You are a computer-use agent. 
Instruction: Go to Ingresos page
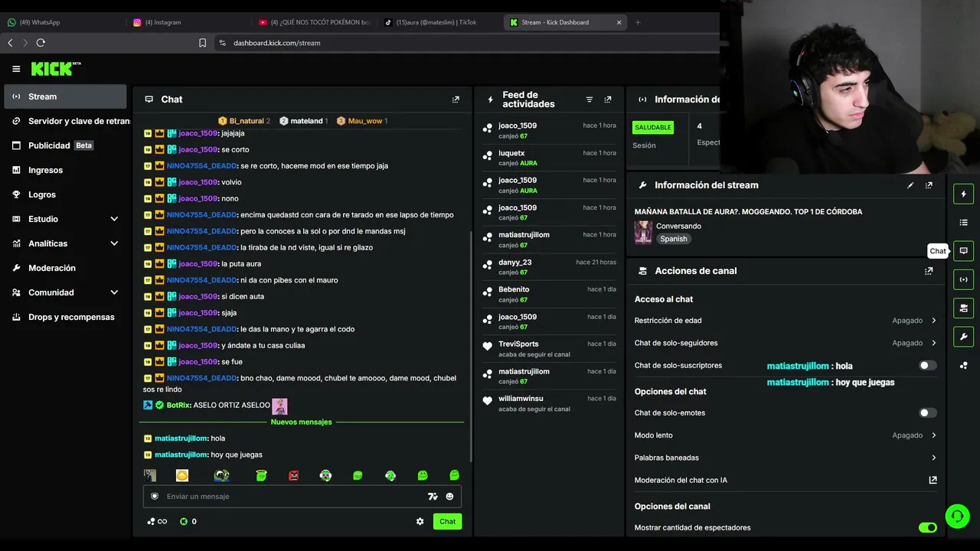coord(65,170)
